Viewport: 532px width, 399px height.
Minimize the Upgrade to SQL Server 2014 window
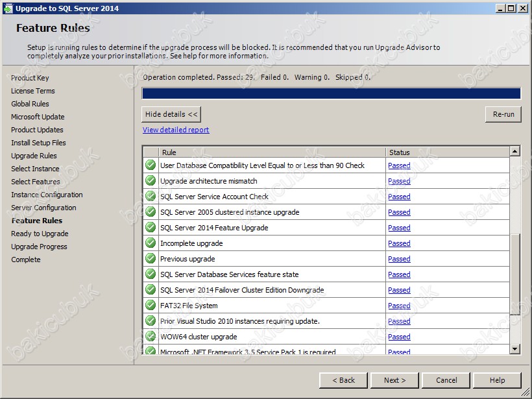(500, 8)
